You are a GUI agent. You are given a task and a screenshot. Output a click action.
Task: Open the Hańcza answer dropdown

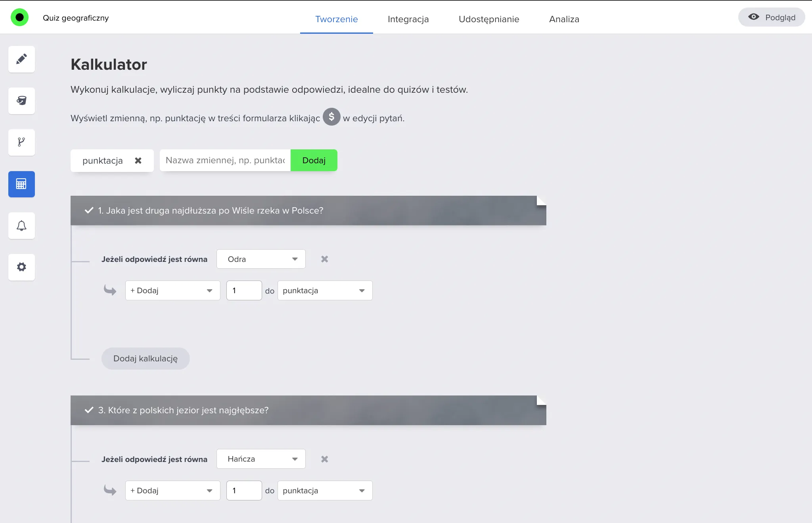[261, 459]
